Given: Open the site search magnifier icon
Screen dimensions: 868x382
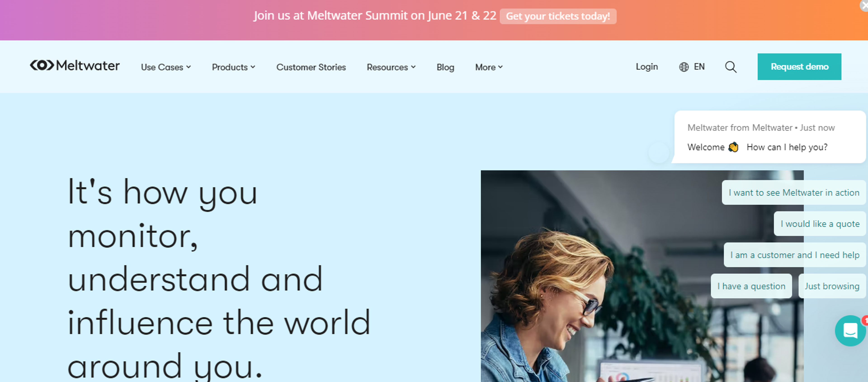Looking at the screenshot, I should pos(731,67).
